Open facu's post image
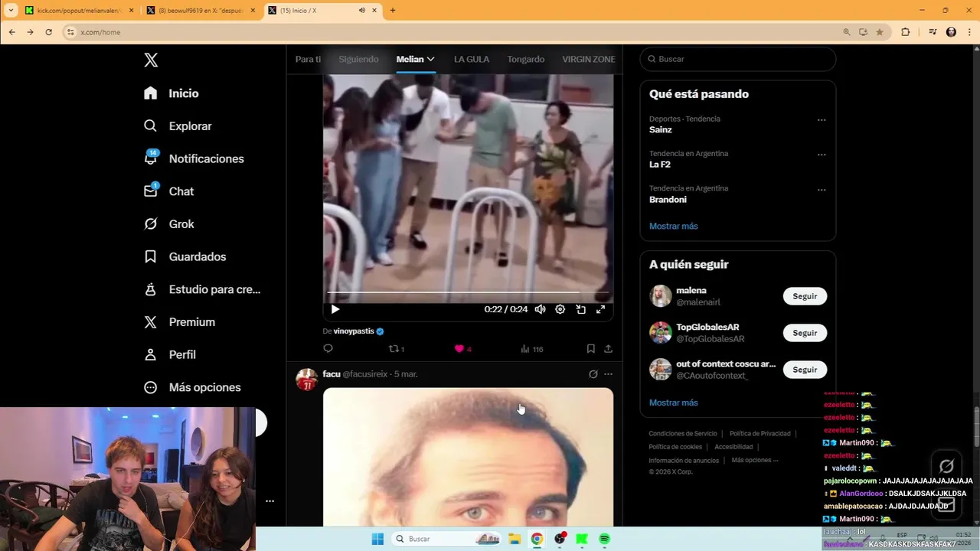The image size is (980, 551). click(x=468, y=457)
